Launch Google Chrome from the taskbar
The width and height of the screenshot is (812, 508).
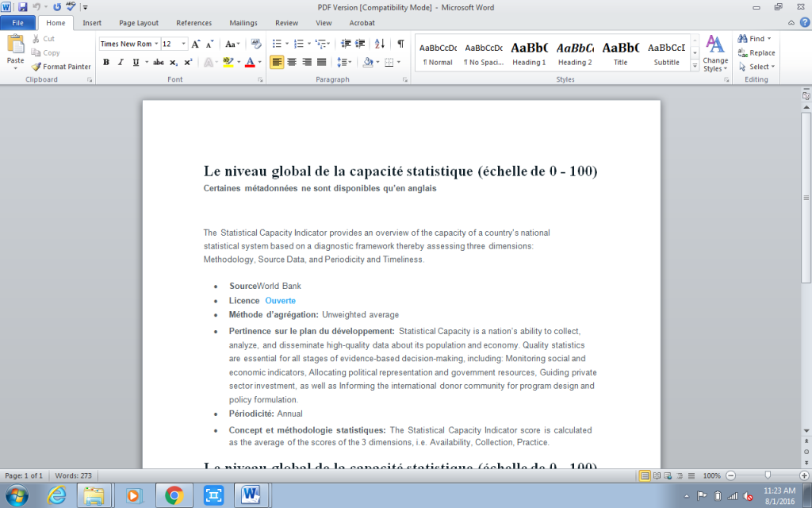(x=174, y=495)
